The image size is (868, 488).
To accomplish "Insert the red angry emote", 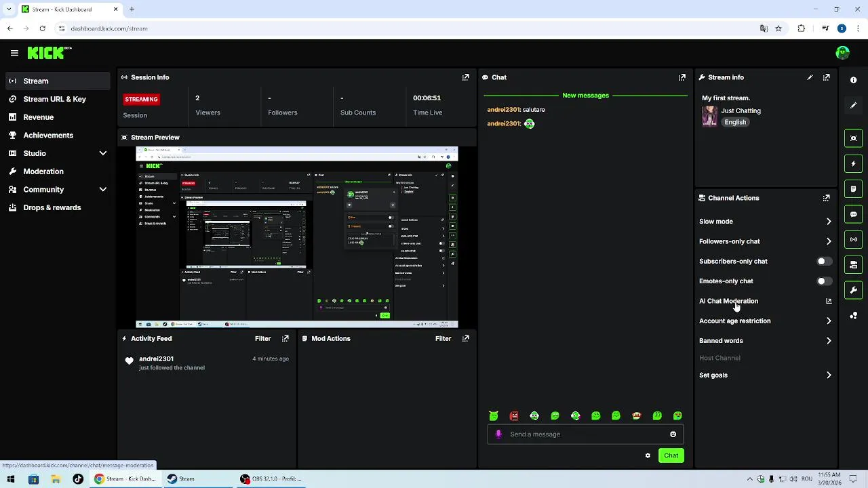I will (514, 415).
